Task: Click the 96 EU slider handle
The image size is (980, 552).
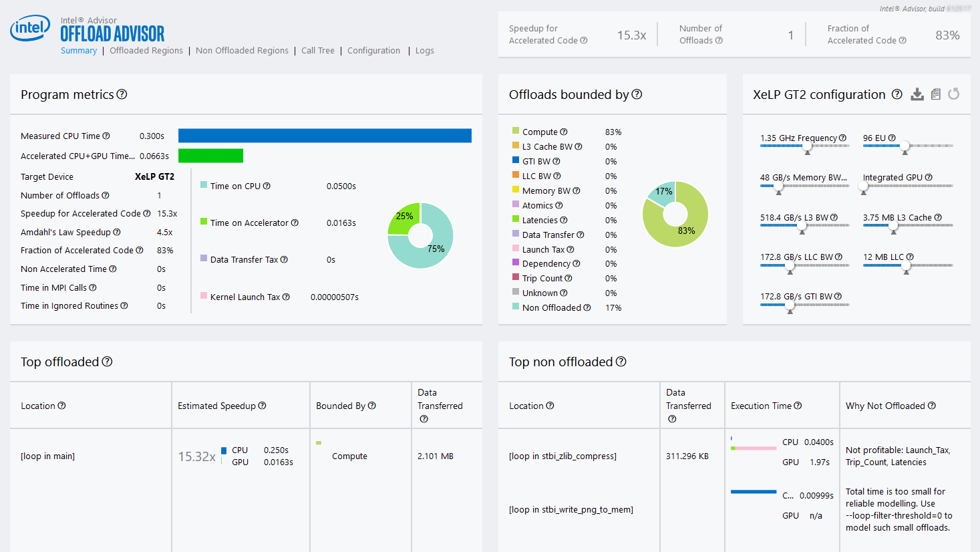Action: [905, 146]
